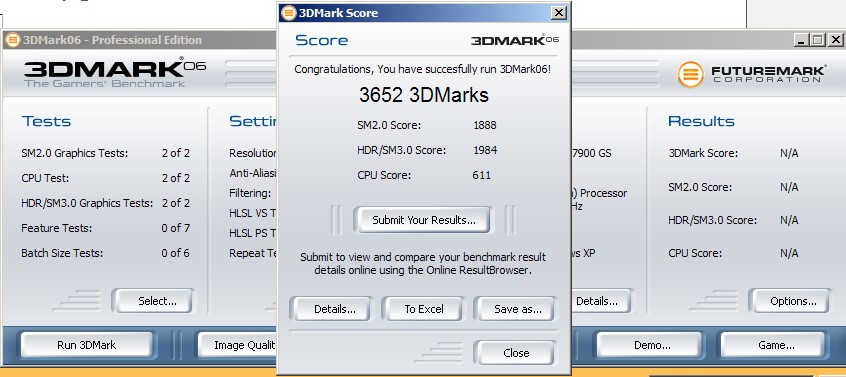Click the 3DMark06 logo in main window
846x377 pixels.
[115, 72]
